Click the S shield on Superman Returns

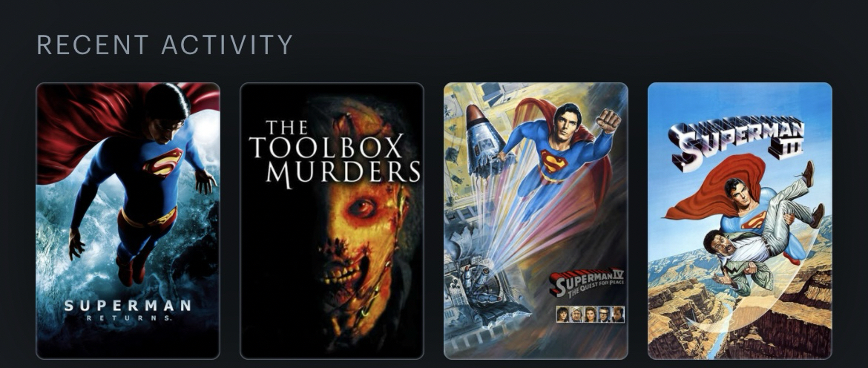coord(162,162)
